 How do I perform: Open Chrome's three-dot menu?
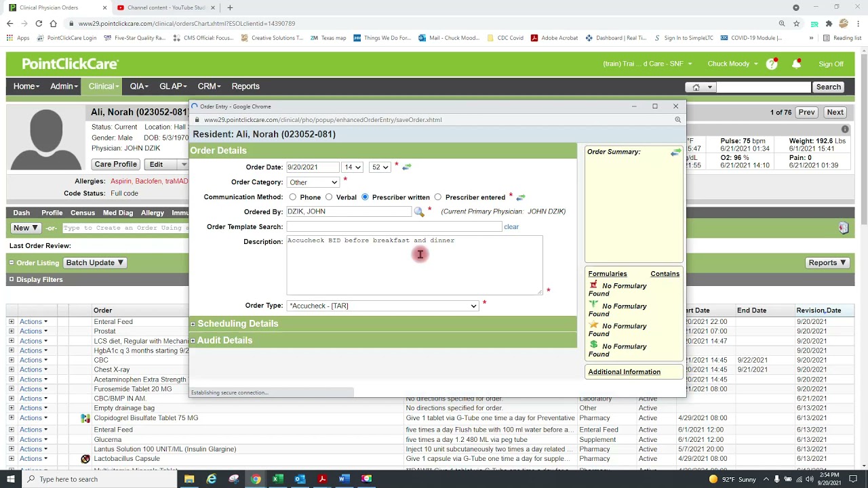point(858,24)
